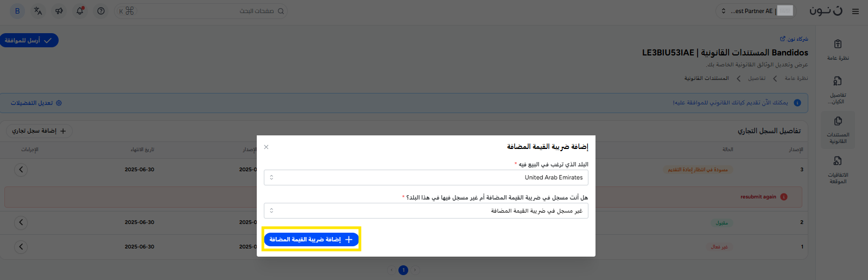The image size is (868, 280).
Task: Click the gear icon beside تعديل التفضيلات
Action: pyautogui.click(x=59, y=103)
